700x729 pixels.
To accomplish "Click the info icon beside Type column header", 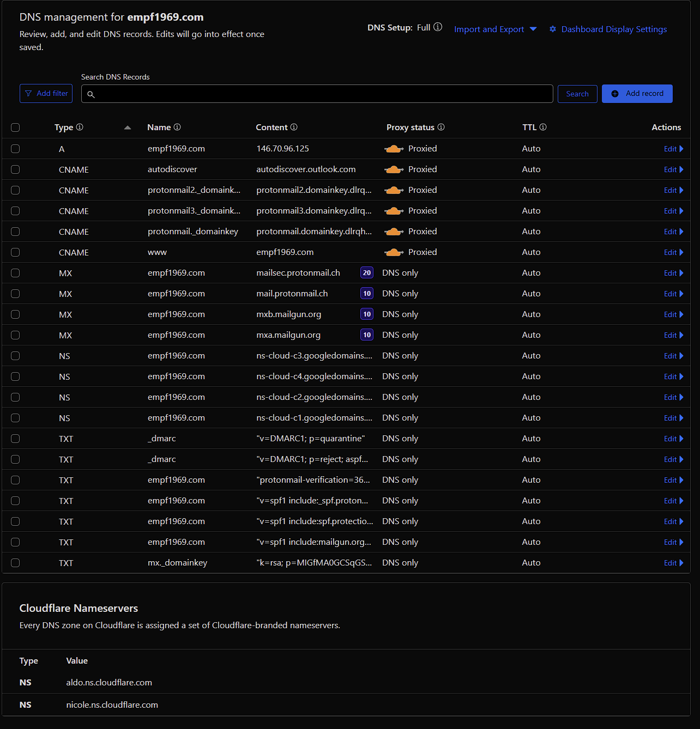I will tap(80, 127).
